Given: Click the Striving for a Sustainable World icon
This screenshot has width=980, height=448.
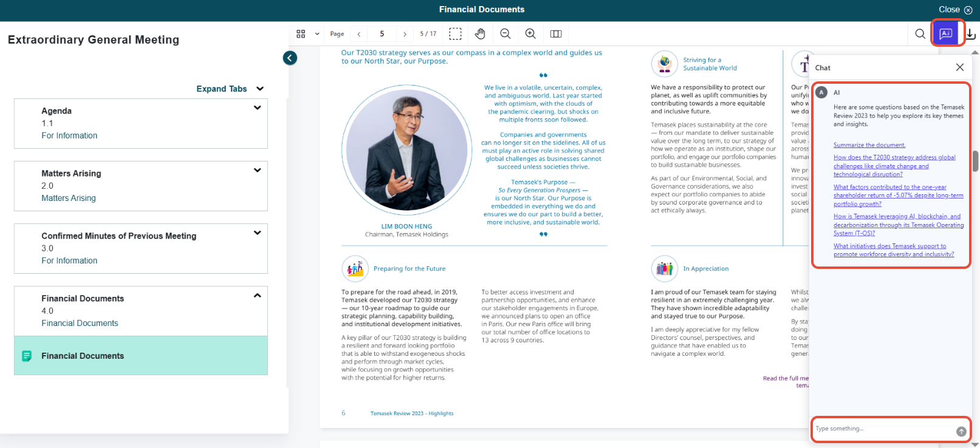Looking at the screenshot, I should 665,64.
